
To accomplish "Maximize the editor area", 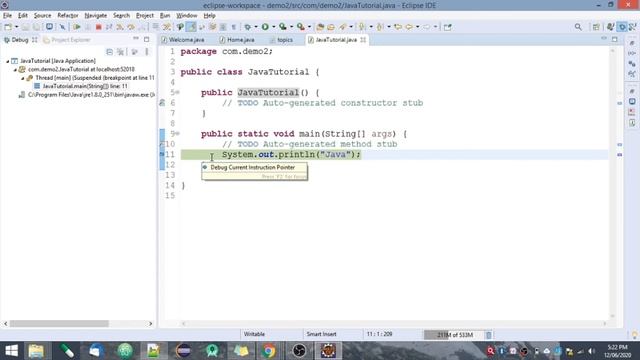I will point(615,39).
